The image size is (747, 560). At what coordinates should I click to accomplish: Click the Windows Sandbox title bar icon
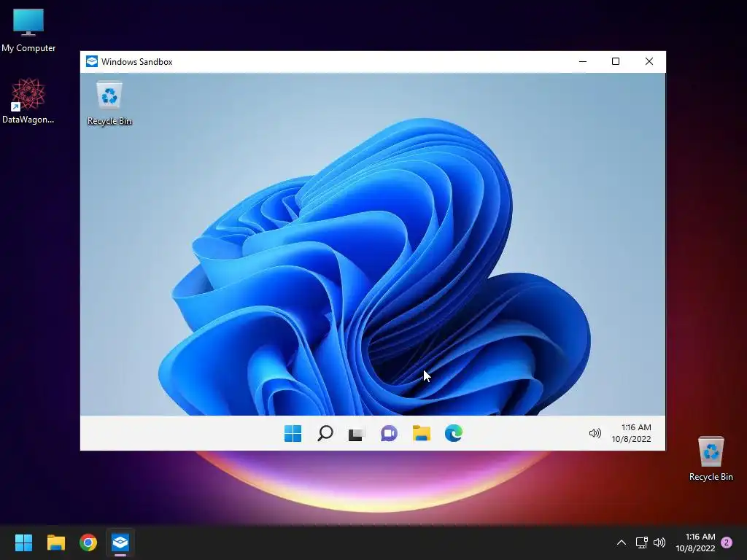[91, 61]
